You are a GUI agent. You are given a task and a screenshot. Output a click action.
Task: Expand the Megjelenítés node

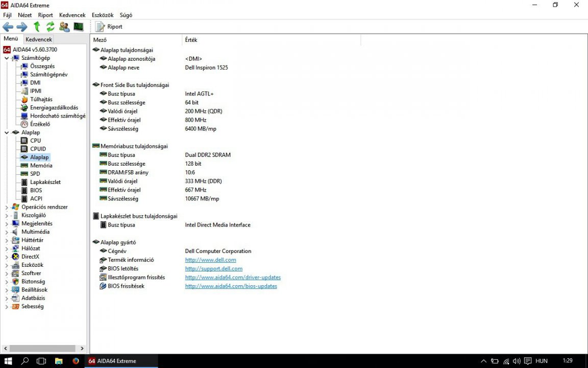click(x=6, y=223)
